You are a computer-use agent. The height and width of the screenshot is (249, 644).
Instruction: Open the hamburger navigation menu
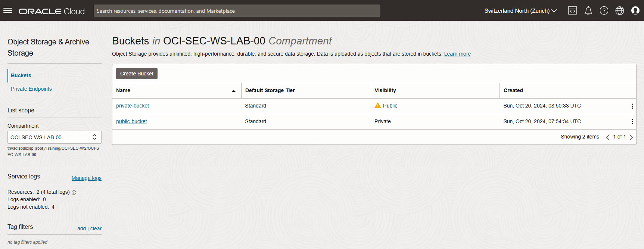click(x=8, y=10)
